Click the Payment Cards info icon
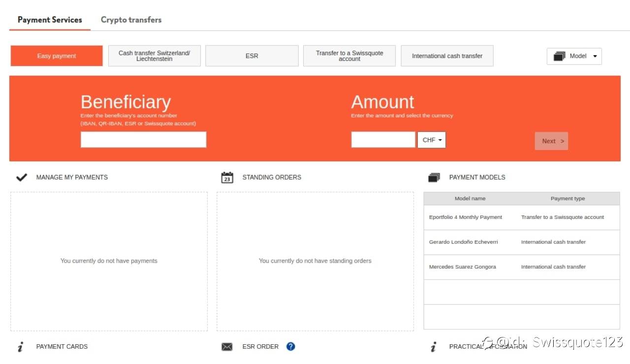The width and height of the screenshot is (630, 364). pos(20,347)
